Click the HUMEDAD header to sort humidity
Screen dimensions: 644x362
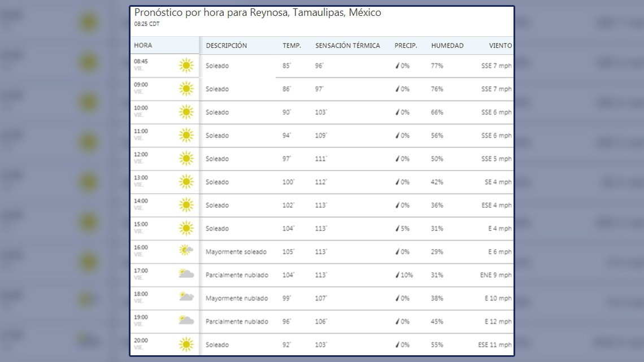447,45
